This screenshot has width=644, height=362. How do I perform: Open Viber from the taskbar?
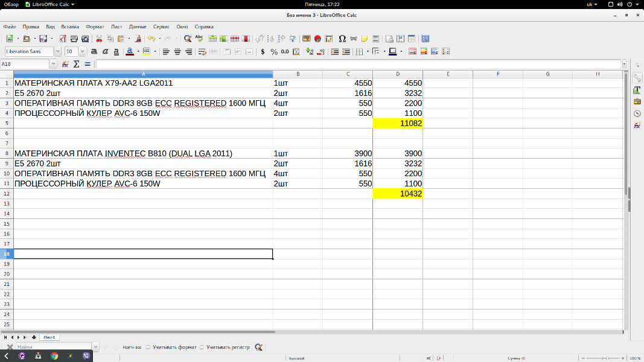coord(86,356)
